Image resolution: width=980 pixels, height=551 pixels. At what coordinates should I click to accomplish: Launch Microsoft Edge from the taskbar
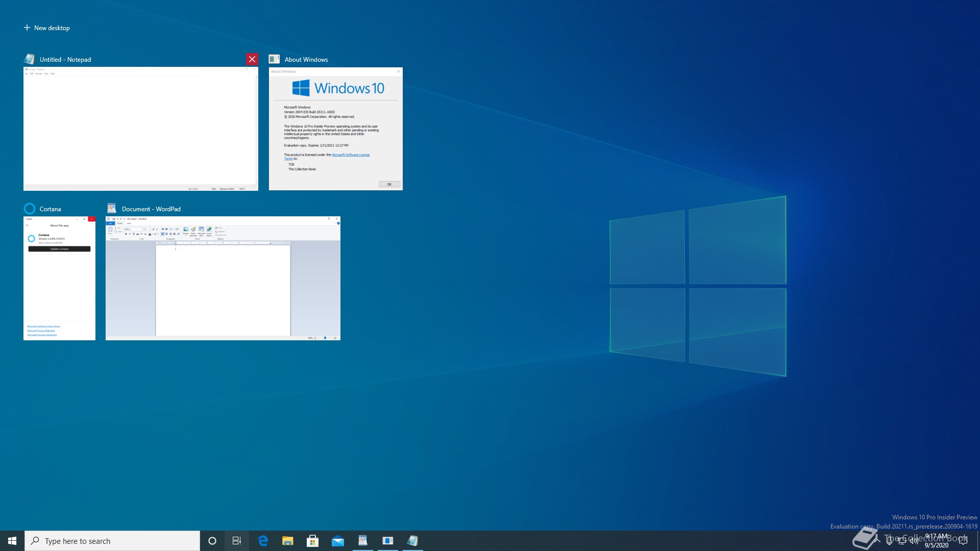(263, 541)
